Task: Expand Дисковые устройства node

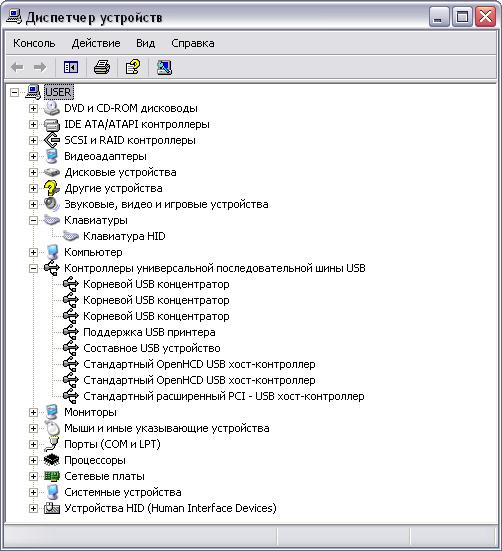Action: click(x=33, y=172)
